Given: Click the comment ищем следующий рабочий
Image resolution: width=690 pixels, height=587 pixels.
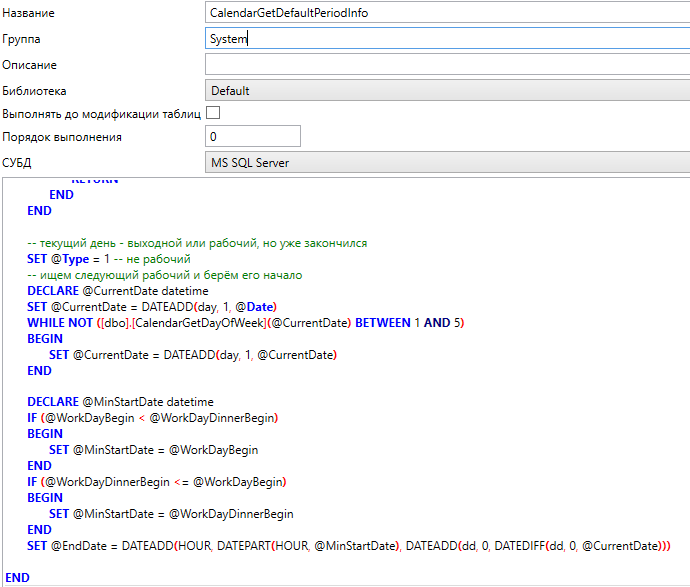Looking at the screenshot, I should click(164, 275).
